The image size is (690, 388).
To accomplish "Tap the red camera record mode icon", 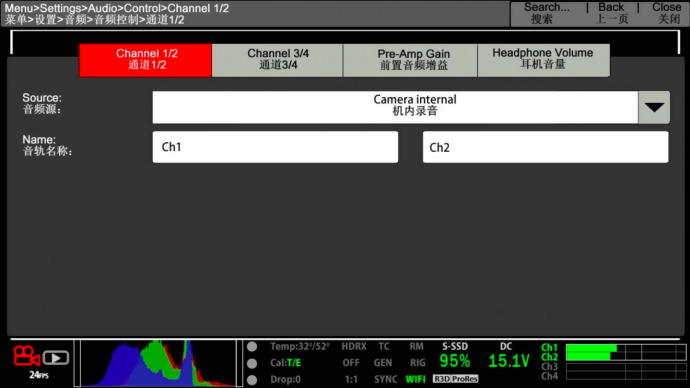I will [26, 356].
